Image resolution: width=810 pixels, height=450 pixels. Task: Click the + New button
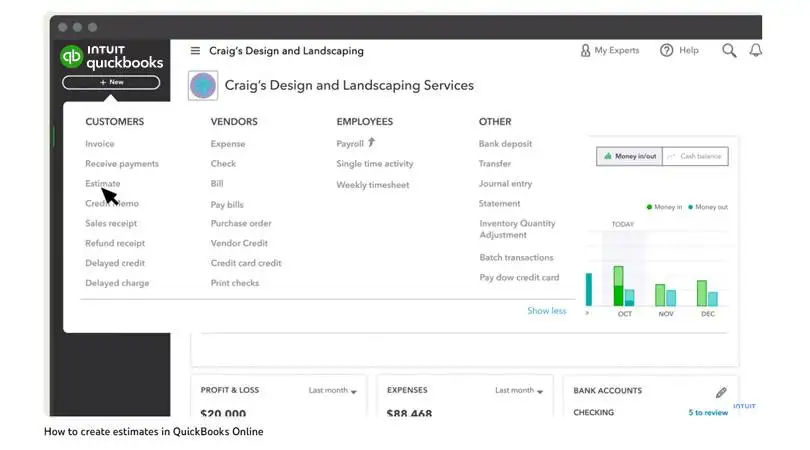point(111,82)
